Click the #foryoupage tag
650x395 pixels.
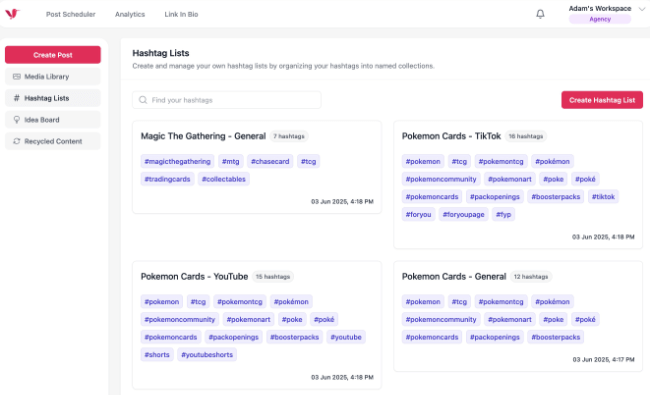(463, 214)
